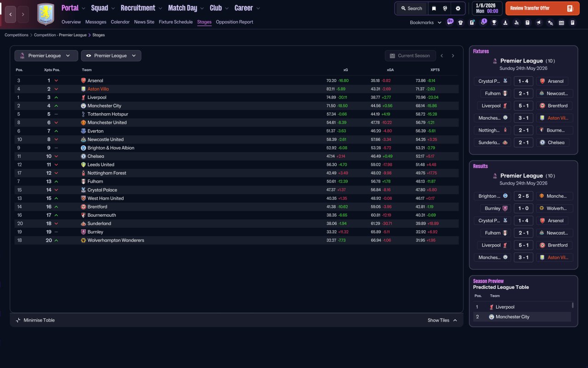Screen dimensions: 588x368
Task: Switch to the News Site tab
Action: [x=144, y=22]
